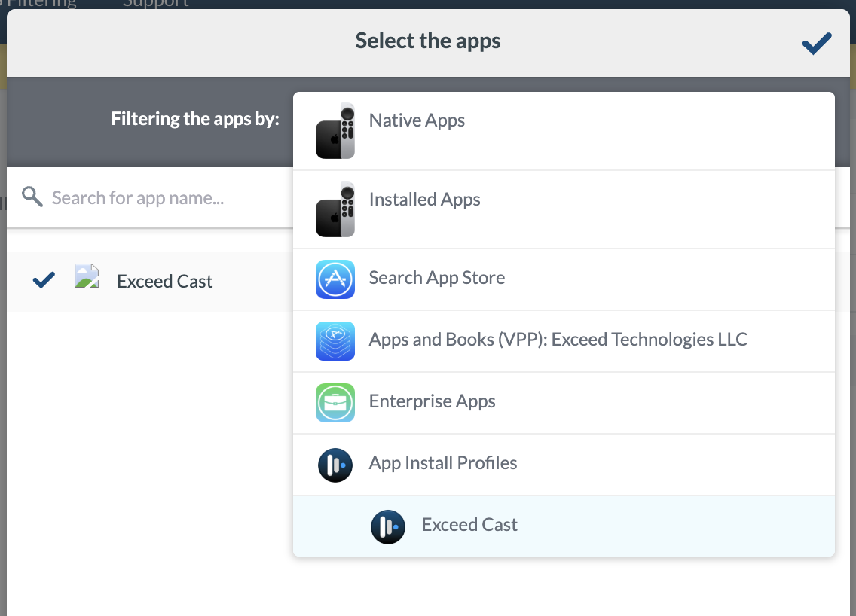Select Apps and Books (VPP) option
Viewport: 856px width, 616px height.
pos(564,341)
